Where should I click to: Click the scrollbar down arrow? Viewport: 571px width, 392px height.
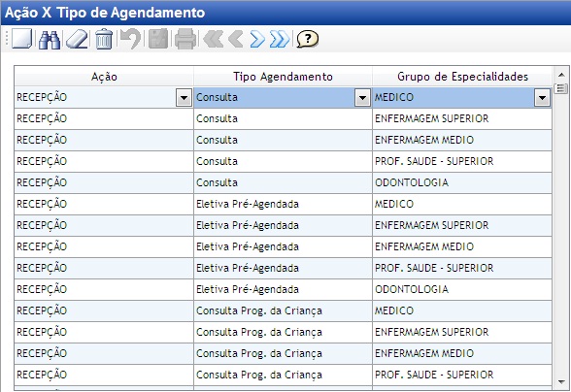point(561,381)
